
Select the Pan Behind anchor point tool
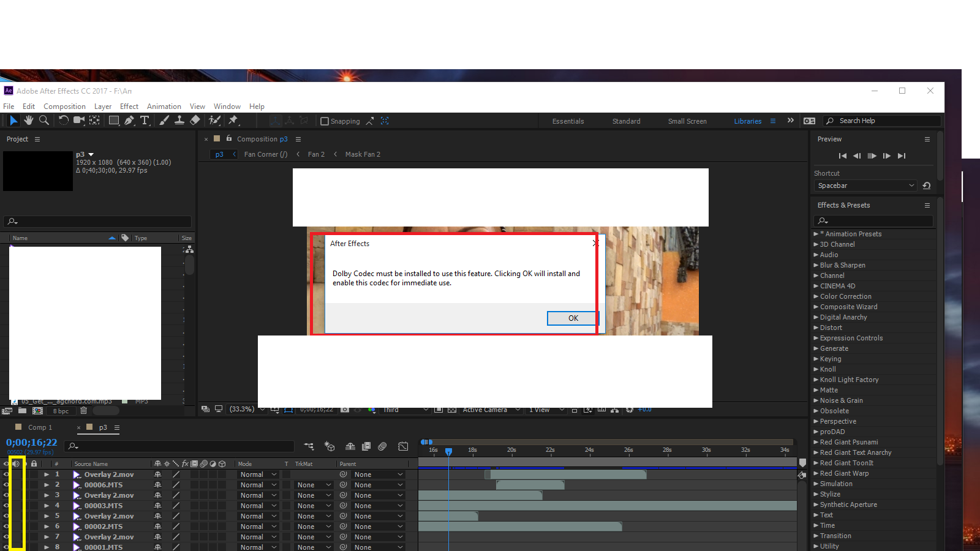click(x=94, y=121)
